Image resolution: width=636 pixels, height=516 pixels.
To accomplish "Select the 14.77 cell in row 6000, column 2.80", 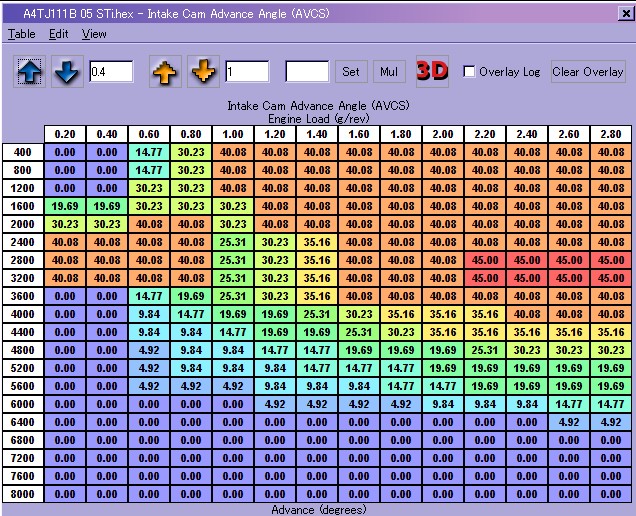I will point(611,404).
